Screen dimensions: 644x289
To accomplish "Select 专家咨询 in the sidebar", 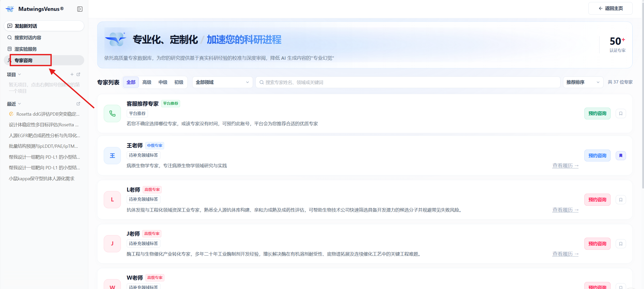I will (44, 60).
